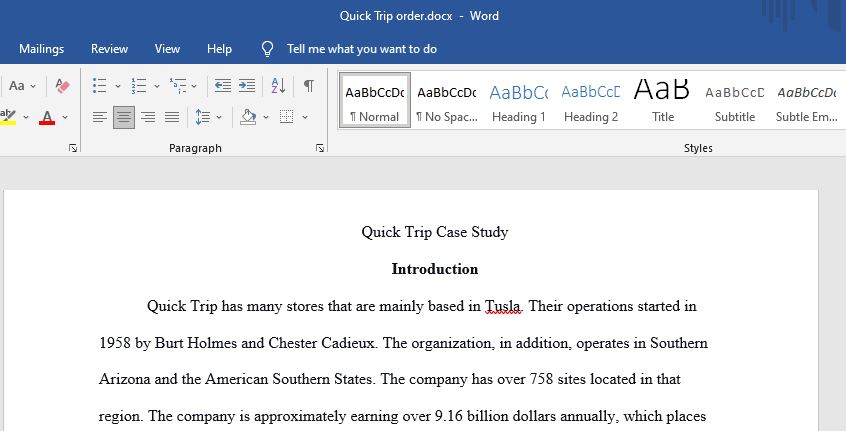This screenshot has width=846, height=431.
Task: Apply a bulleted list
Action: click(x=99, y=85)
